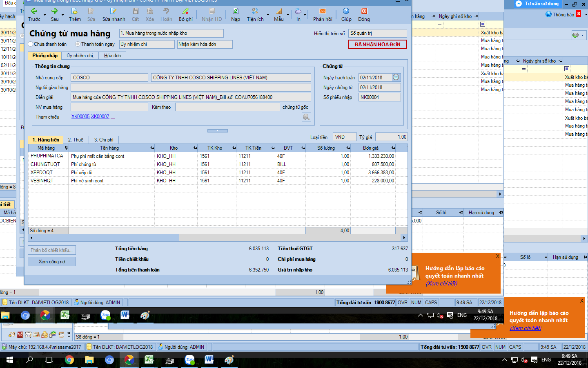Screen dimensions: 588x368
Task: Unpost the voucher with Bỏ ghi
Action: pos(186,14)
